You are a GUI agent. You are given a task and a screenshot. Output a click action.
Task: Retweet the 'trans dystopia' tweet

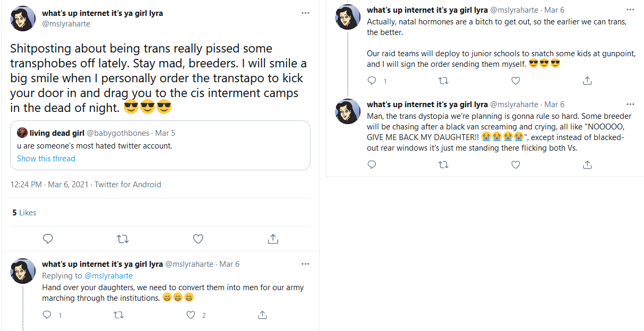(x=443, y=165)
